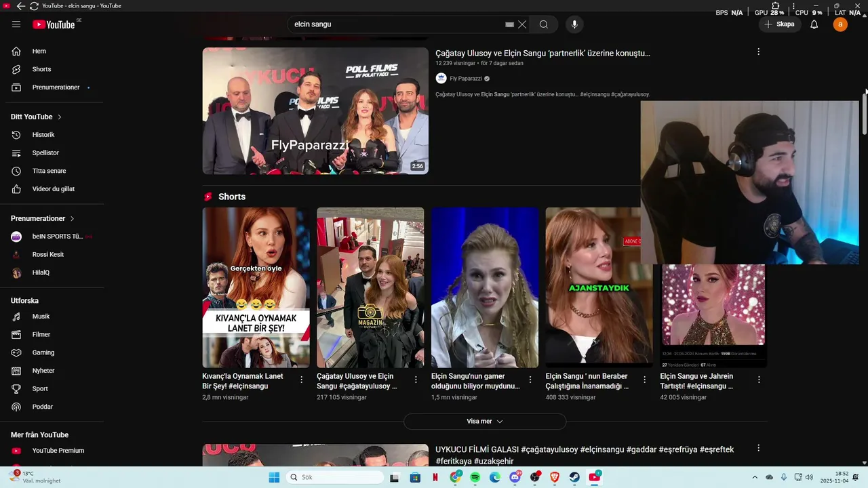The width and height of the screenshot is (868, 488).
Task: Click the magnifier search button
Action: pyautogui.click(x=544, y=24)
